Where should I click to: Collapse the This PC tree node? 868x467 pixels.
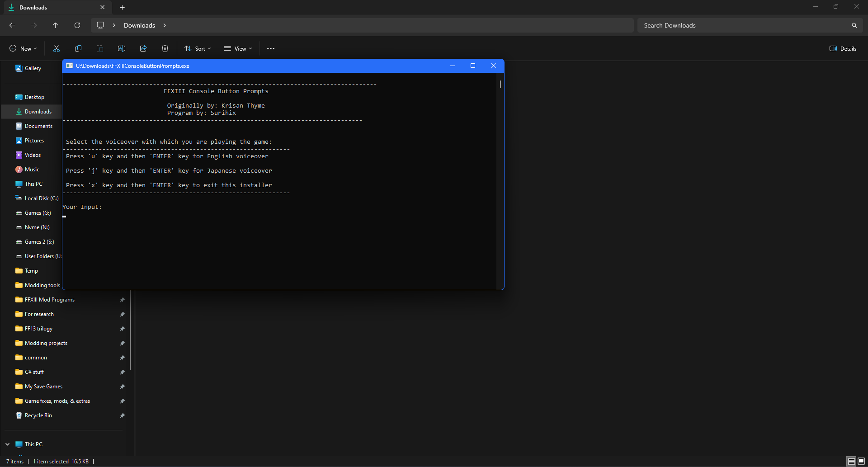[x=8, y=444]
